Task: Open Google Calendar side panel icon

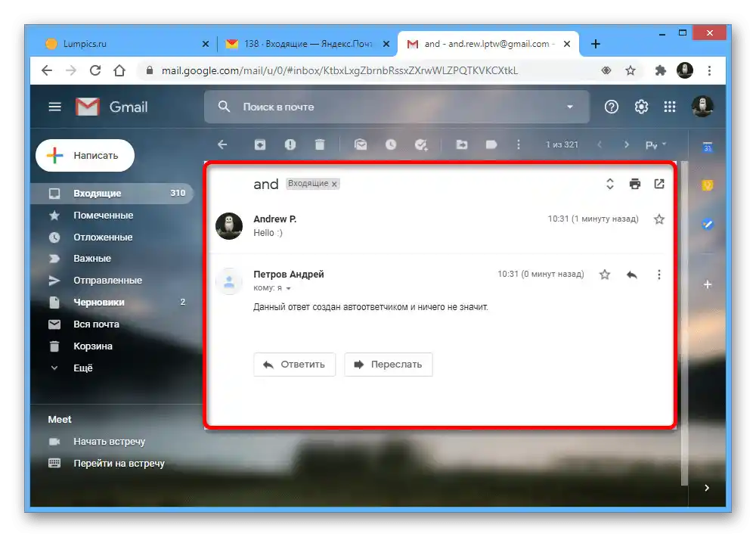Action: (x=708, y=147)
